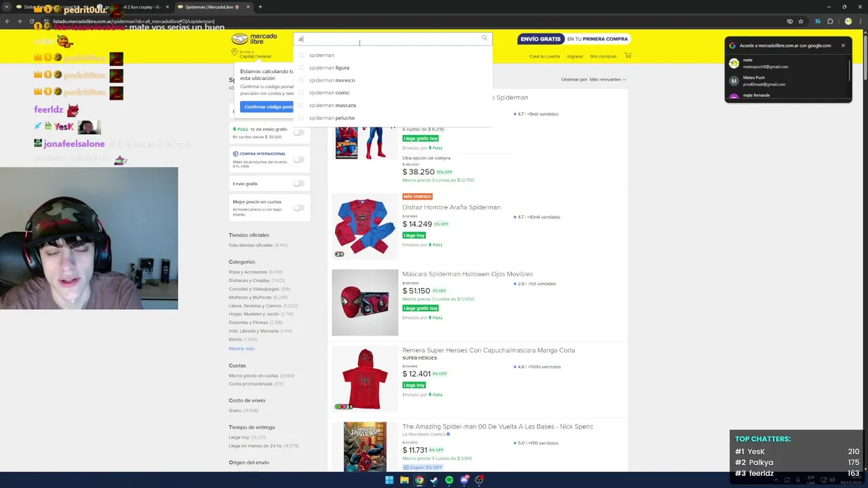The height and width of the screenshot is (488, 868).
Task: Select suggestion 'spiderman figura'
Action: (x=330, y=68)
